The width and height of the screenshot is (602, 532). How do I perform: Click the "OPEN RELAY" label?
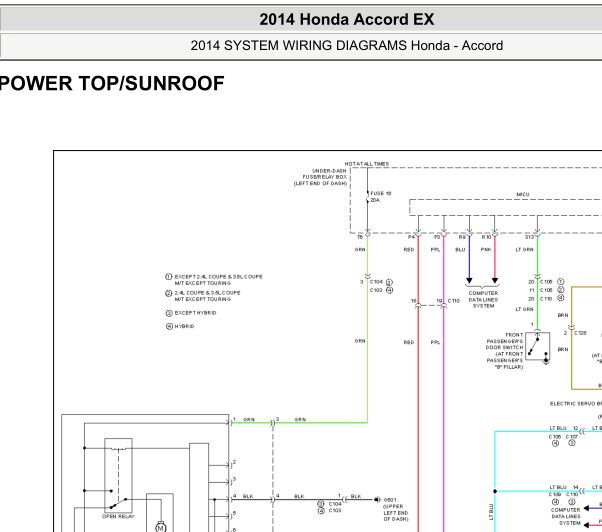point(118,517)
